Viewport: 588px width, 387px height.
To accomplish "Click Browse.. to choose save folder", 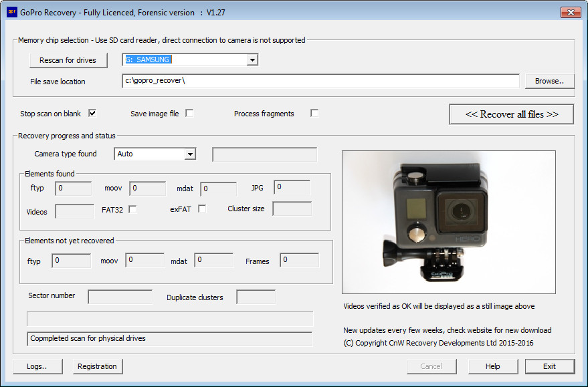I will 549,81.
